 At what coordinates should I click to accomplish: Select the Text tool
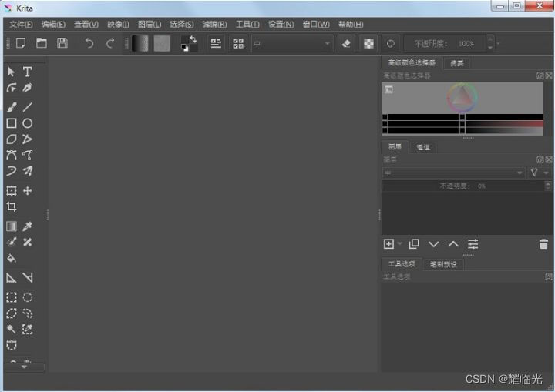pos(27,72)
